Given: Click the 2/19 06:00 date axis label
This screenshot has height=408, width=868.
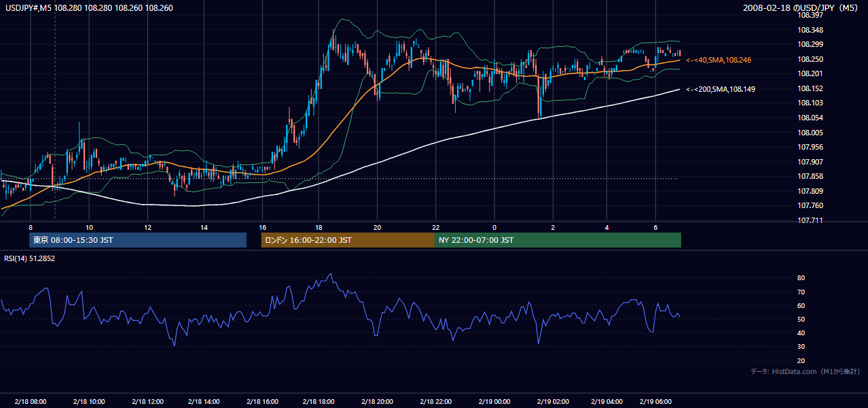Looking at the screenshot, I should [654, 402].
